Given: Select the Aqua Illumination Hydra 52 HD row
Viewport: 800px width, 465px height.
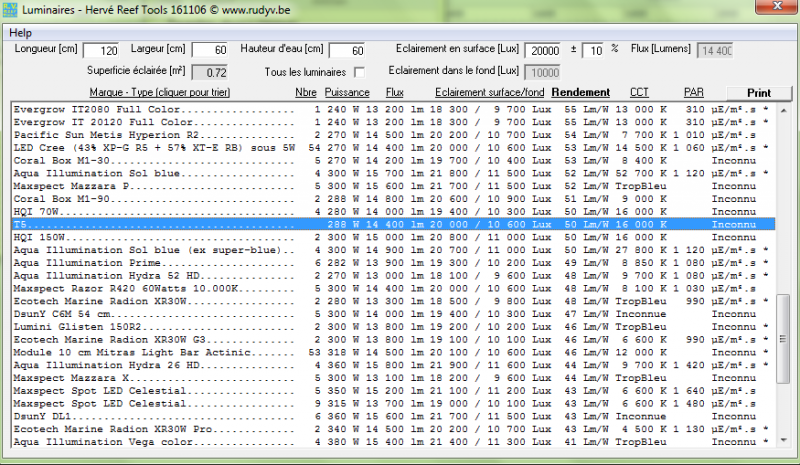Looking at the screenshot, I should 393,275.
